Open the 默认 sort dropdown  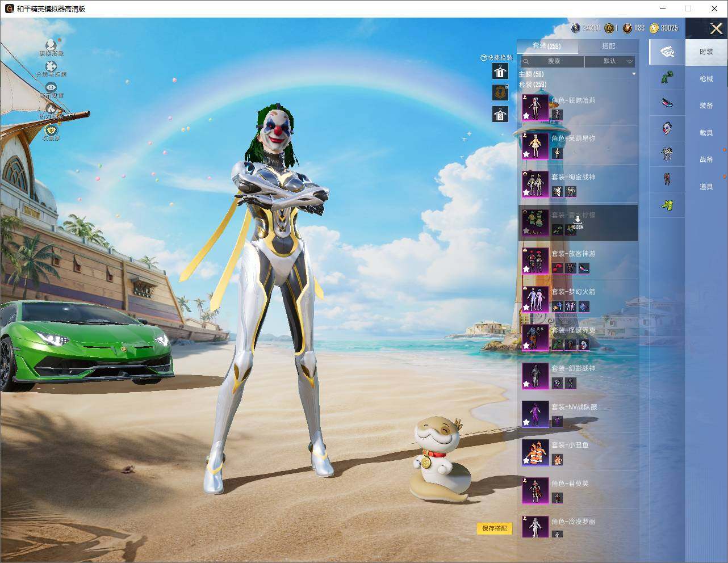(610, 61)
